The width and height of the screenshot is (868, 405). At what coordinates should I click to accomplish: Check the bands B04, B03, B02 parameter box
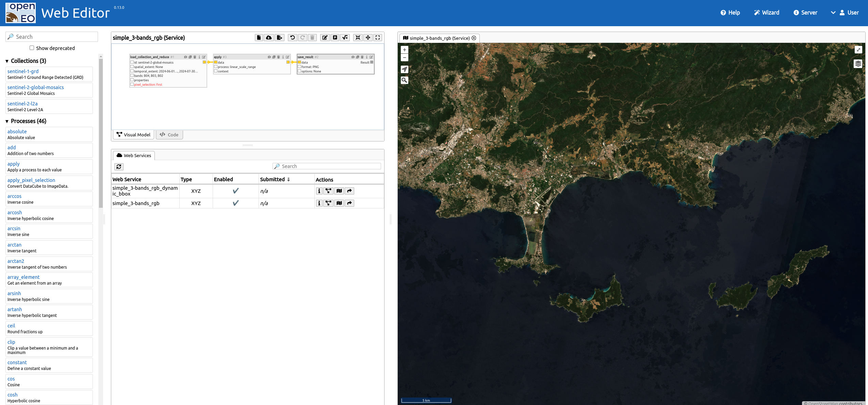pos(132,75)
